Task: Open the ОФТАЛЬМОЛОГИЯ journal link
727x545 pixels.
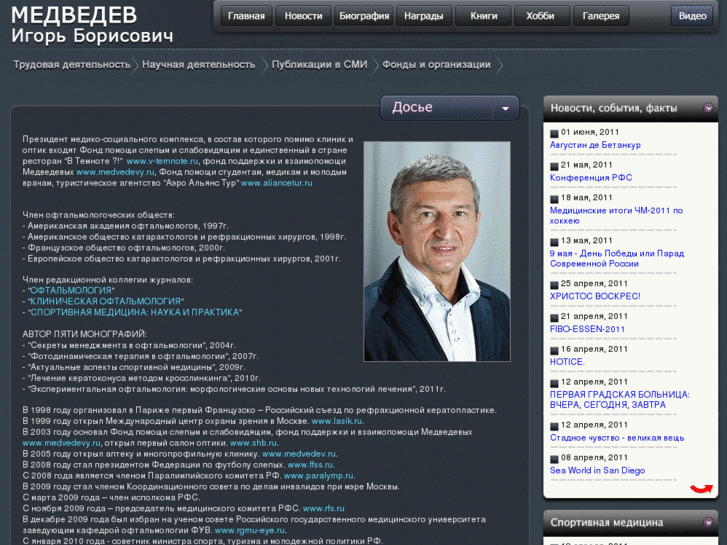Action: point(71,290)
